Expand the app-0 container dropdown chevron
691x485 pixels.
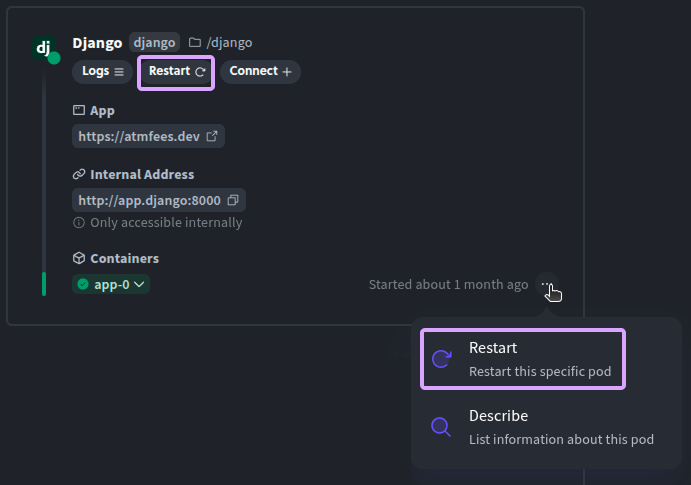140,285
